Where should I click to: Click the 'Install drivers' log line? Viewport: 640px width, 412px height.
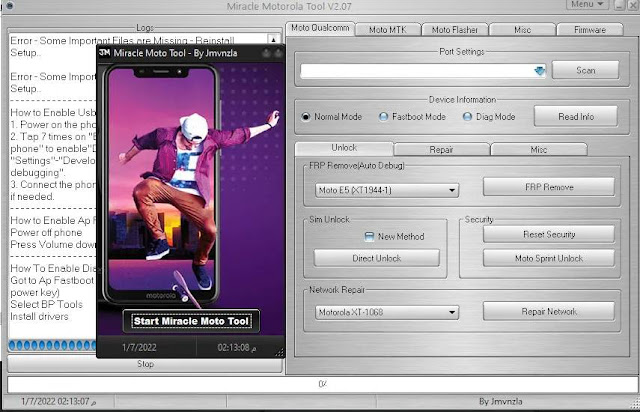(x=39, y=316)
